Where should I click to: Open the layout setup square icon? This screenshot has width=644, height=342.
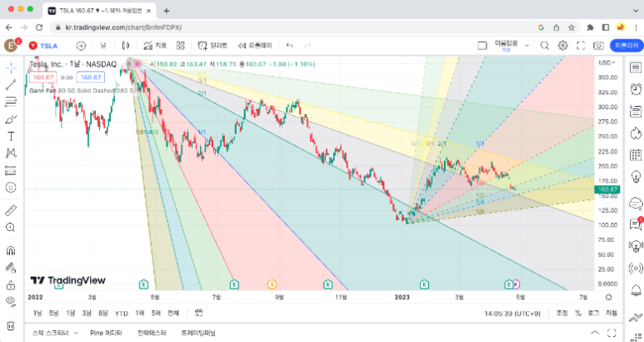coord(482,46)
